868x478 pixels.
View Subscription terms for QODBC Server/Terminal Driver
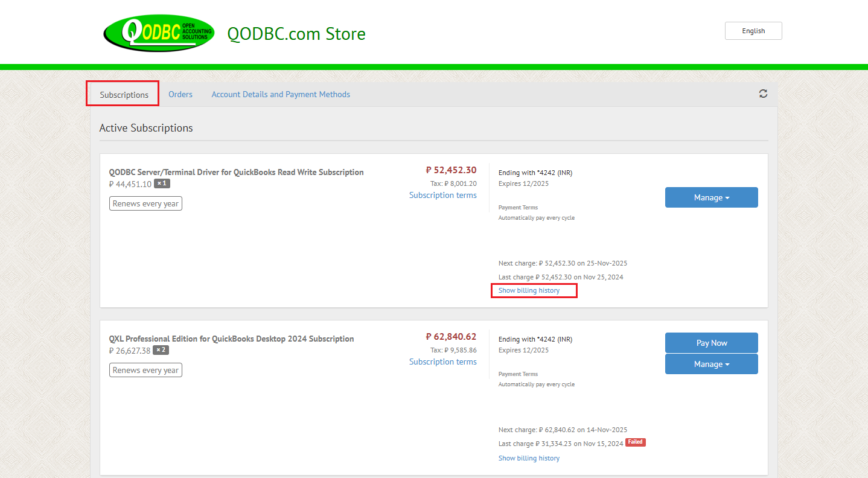(x=443, y=195)
